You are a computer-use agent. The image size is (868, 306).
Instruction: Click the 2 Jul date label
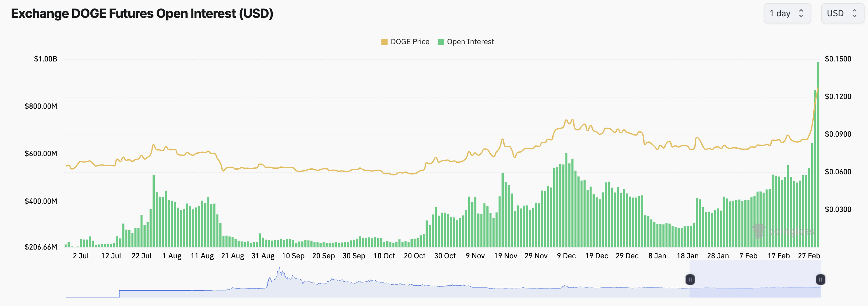pos(81,256)
